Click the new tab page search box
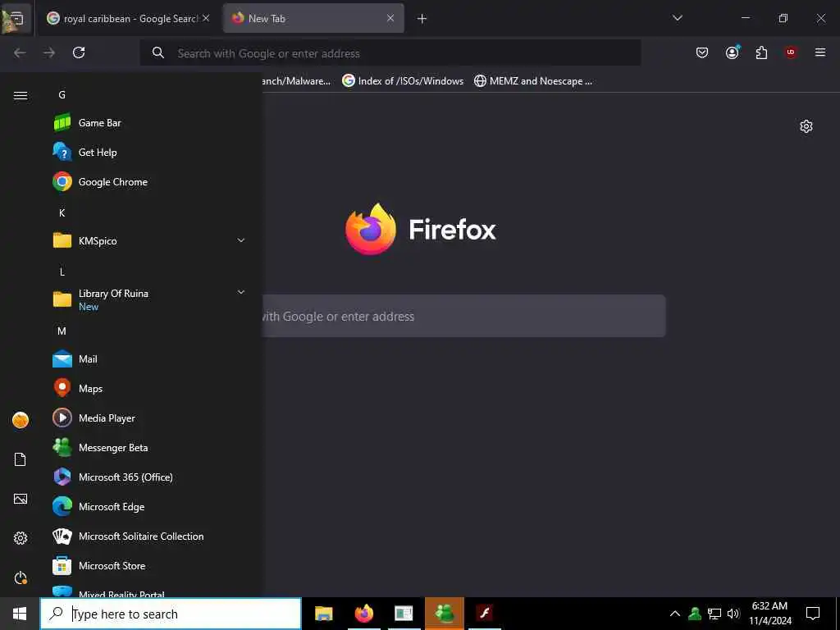The width and height of the screenshot is (840, 630). point(463,316)
